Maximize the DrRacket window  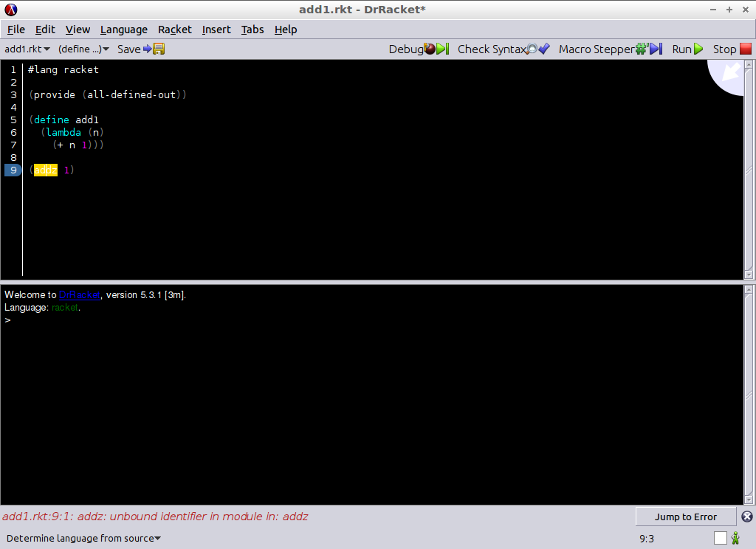pos(729,10)
